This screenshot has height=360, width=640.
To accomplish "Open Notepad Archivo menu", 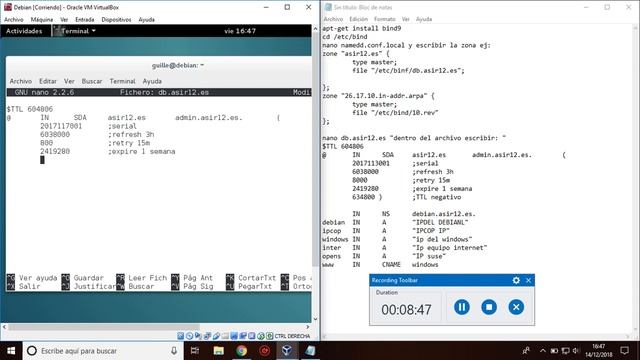I will pyautogui.click(x=333, y=19).
